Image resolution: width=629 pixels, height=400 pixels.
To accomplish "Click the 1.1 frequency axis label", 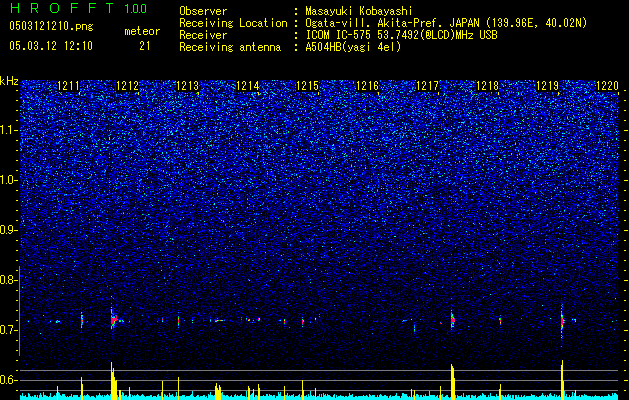I will [x=9, y=130].
